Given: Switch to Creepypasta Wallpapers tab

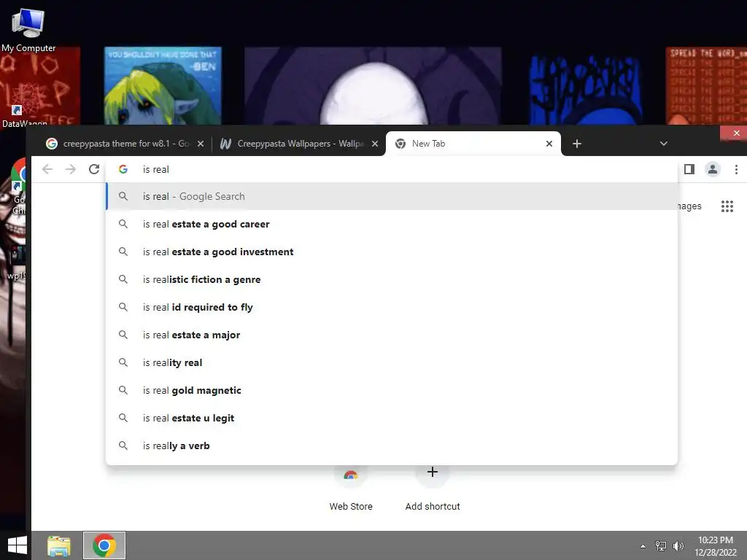Looking at the screenshot, I should pos(298,144).
